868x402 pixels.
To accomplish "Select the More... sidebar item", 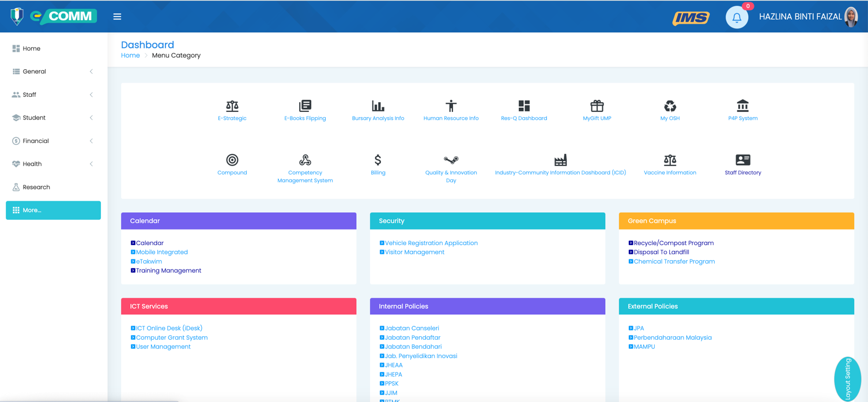I will [53, 211].
